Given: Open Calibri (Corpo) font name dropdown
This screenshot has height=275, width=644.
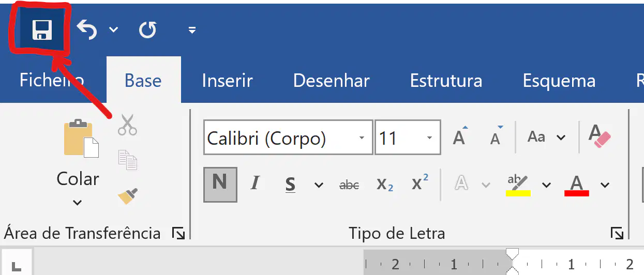Looking at the screenshot, I should click(361, 138).
